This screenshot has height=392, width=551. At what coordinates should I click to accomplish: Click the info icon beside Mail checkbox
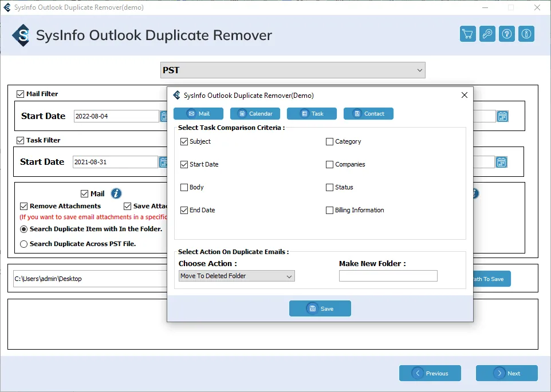tap(116, 193)
